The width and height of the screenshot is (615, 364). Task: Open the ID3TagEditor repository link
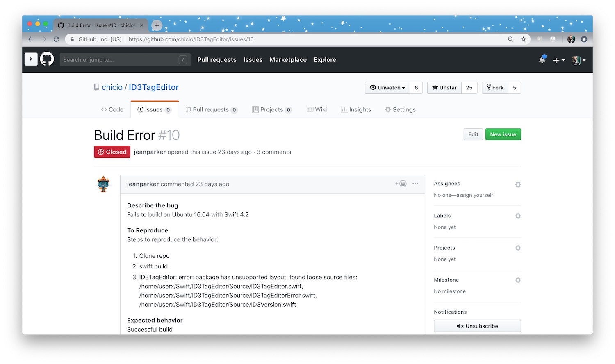(x=154, y=87)
